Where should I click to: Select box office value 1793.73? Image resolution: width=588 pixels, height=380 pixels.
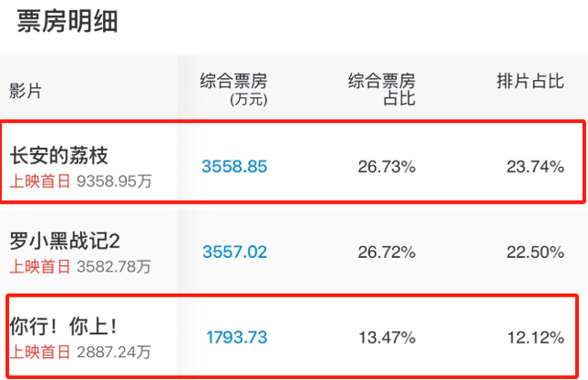pos(237,337)
